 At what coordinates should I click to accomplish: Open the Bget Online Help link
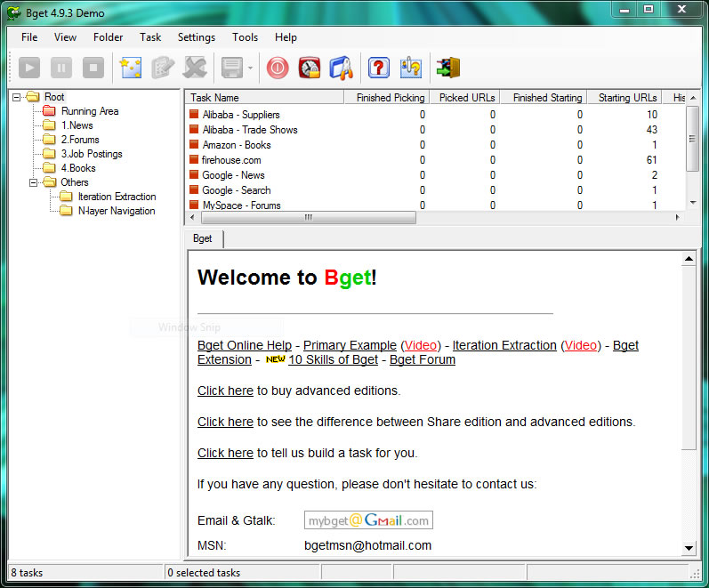pos(245,345)
